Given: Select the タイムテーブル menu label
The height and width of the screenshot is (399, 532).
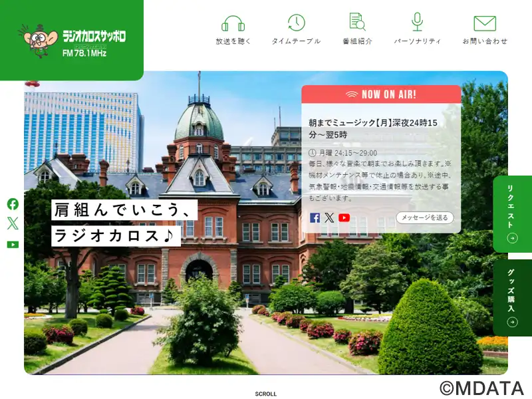Looking at the screenshot, I should click(x=296, y=41).
